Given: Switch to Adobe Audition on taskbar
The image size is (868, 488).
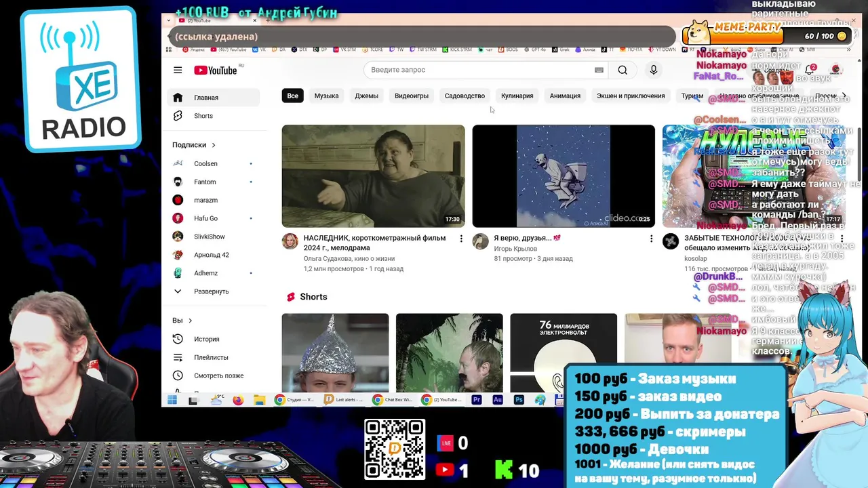Looking at the screenshot, I should pos(498,400).
